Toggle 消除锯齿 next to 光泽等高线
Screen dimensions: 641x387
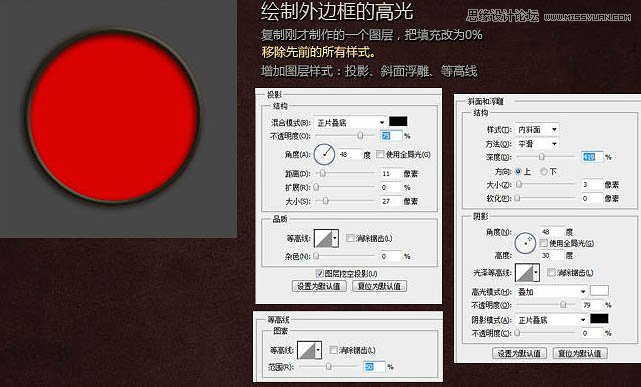tap(551, 272)
